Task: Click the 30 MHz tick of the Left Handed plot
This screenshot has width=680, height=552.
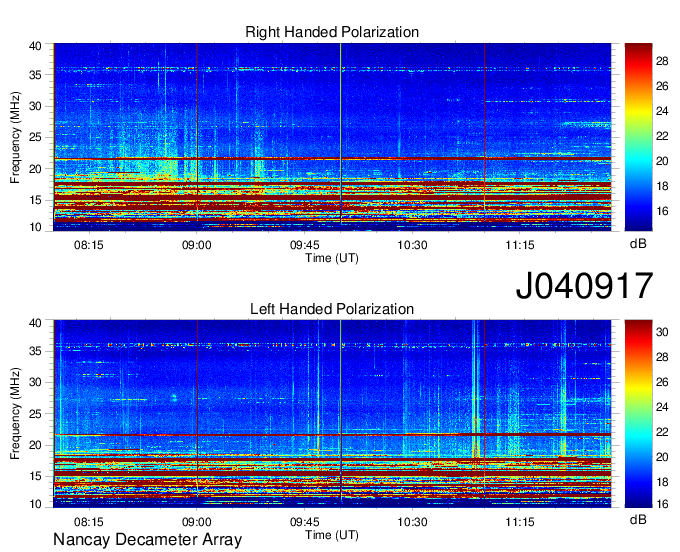Action: tap(36, 382)
